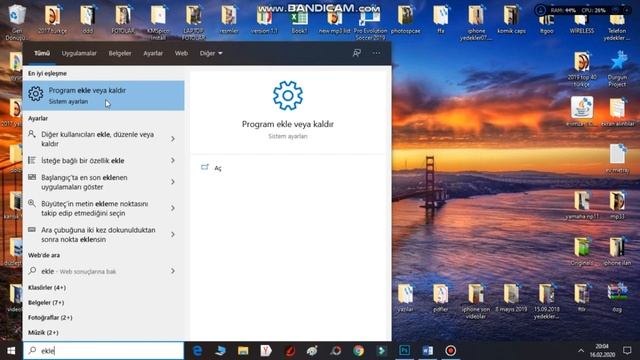This screenshot has height=360, width=640.
Task: Open the search panel more options (three dots)
Action: 376,53
